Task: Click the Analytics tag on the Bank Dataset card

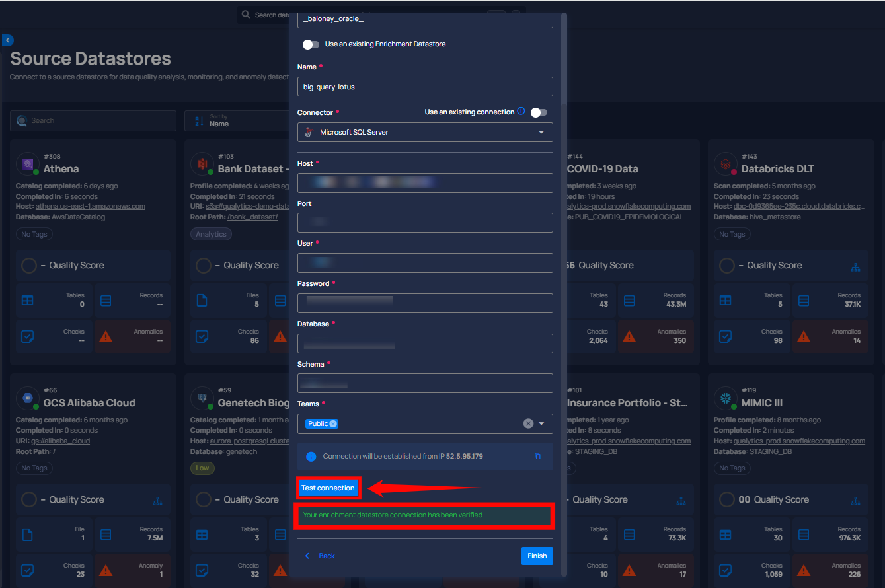Action: click(211, 234)
